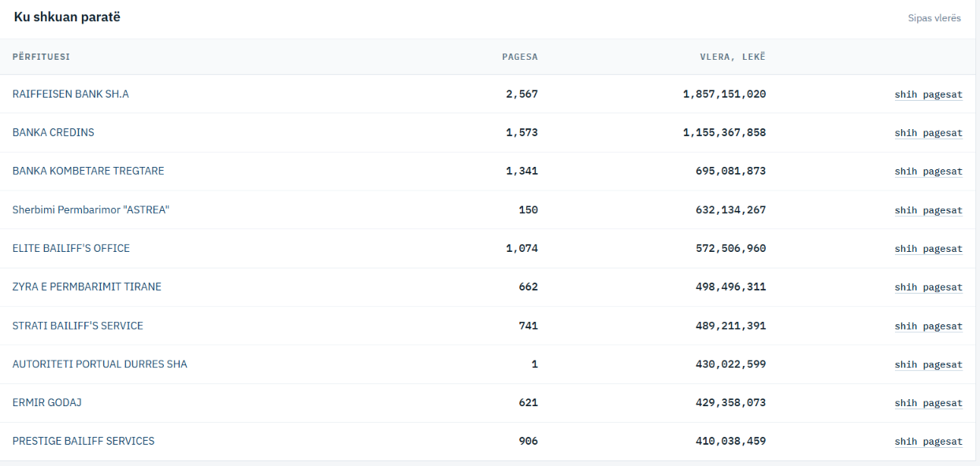Screen dimensions: 980x466
Task: Open STRATI BAILIFF'S SERVICE link
Action: point(78,326)
